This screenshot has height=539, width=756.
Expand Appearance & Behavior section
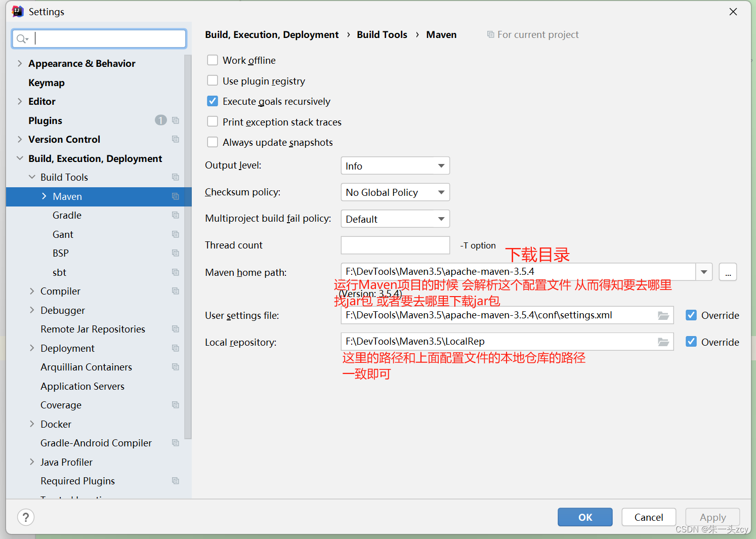(x=20, y=63)
